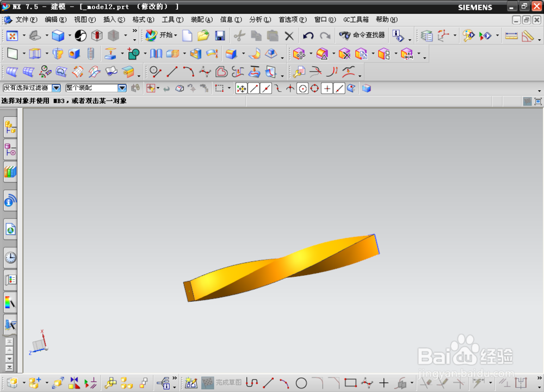Open the 插入(S) menu
This screenshot has width=544, height=392.
click(114, 20)
